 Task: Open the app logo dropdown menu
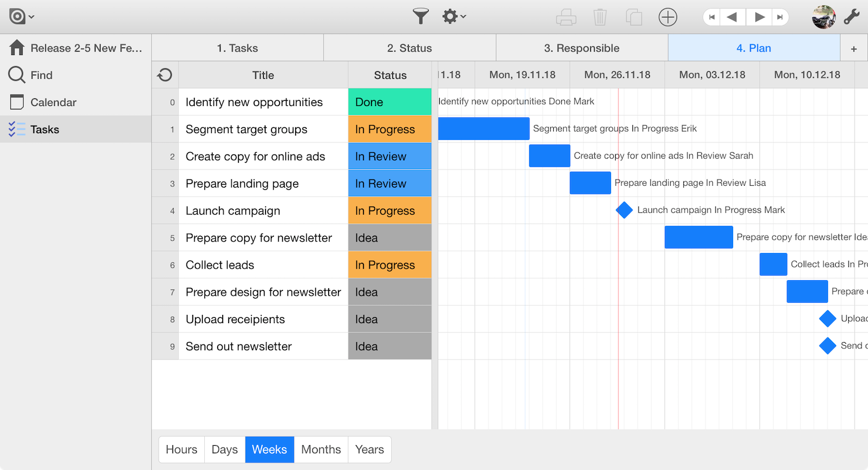(x=22, y=17)
